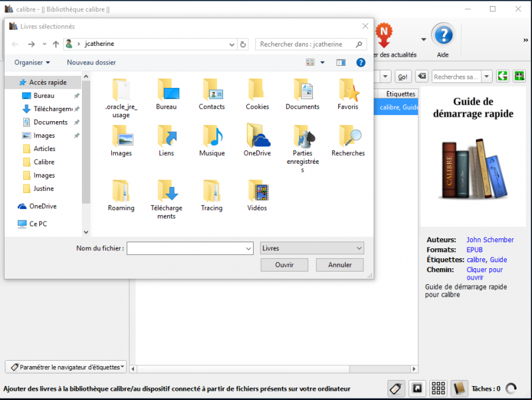Click the clear search icon beside Go!

pyautogui.click(x=421, y=77)
